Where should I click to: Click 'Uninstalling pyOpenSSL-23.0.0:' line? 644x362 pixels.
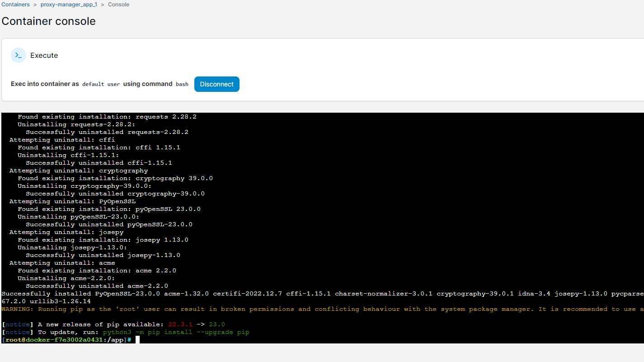pos(78,217)
